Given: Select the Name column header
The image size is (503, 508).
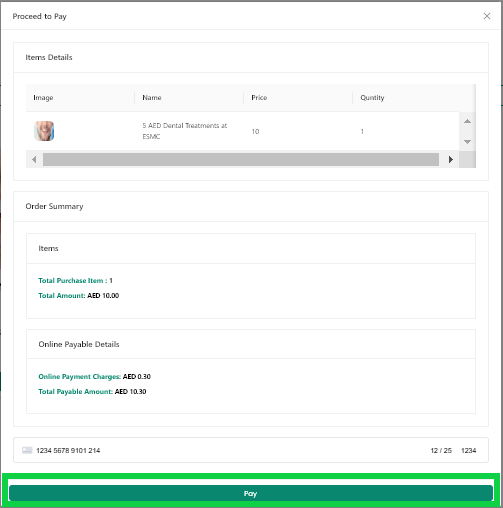Looking at the screenshot, I should (152, 98).
